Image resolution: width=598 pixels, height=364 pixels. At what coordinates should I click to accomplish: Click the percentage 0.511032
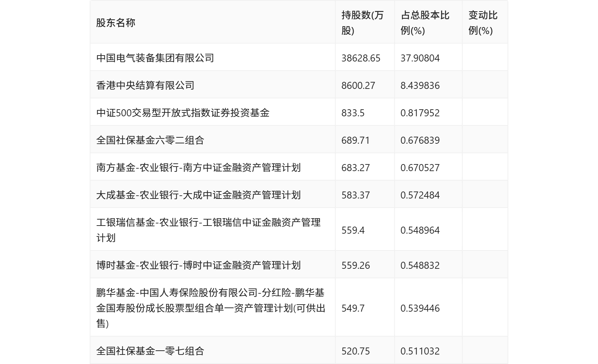click(420, 351)
